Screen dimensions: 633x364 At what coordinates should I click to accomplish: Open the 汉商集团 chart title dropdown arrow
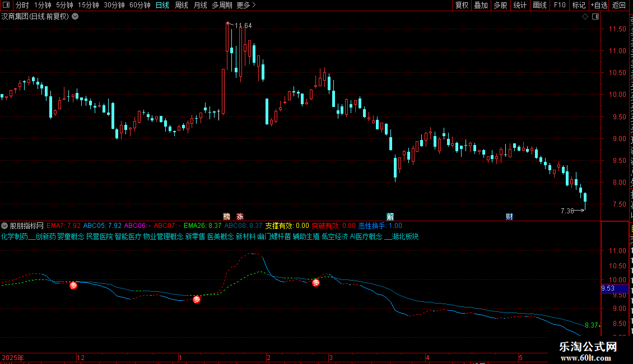click(75, 17)
